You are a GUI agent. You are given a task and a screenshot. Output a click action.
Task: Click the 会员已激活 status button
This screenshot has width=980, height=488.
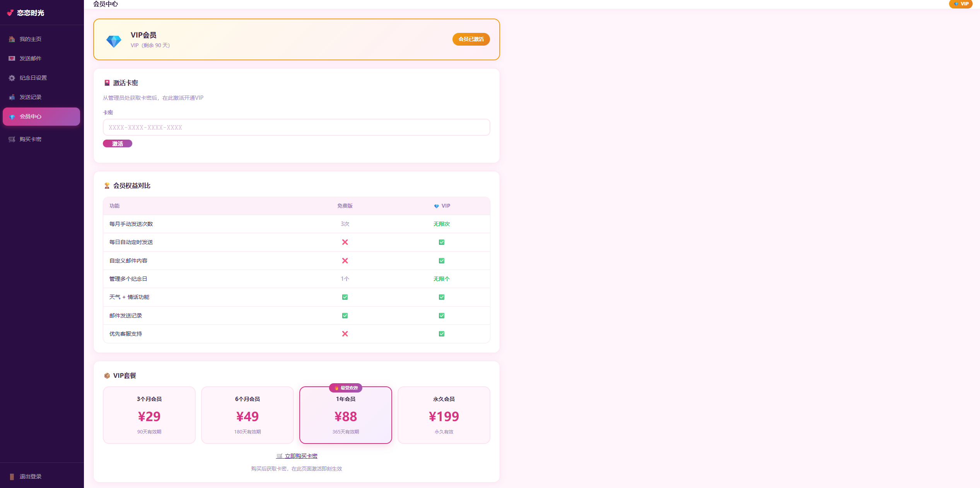point(471,39)
